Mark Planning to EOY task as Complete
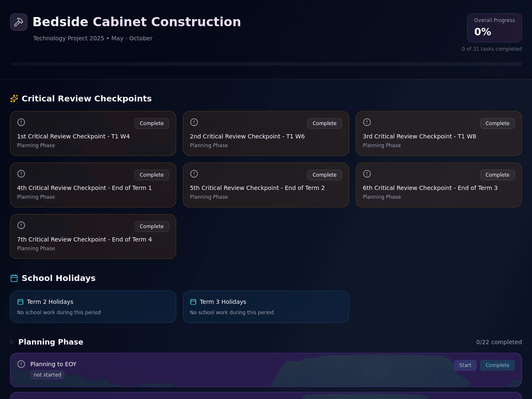 (x=498, y=365)
